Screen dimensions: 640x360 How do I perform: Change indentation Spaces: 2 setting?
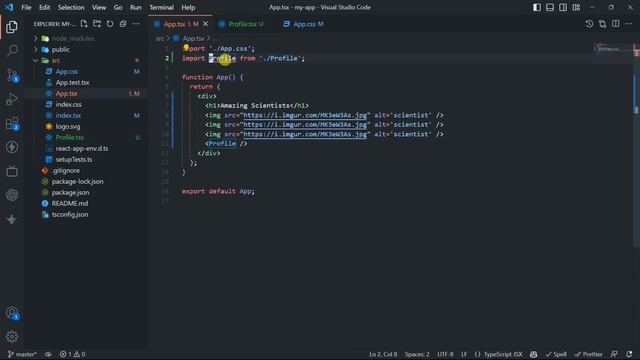pyautogui.click(x=417, y=354)
